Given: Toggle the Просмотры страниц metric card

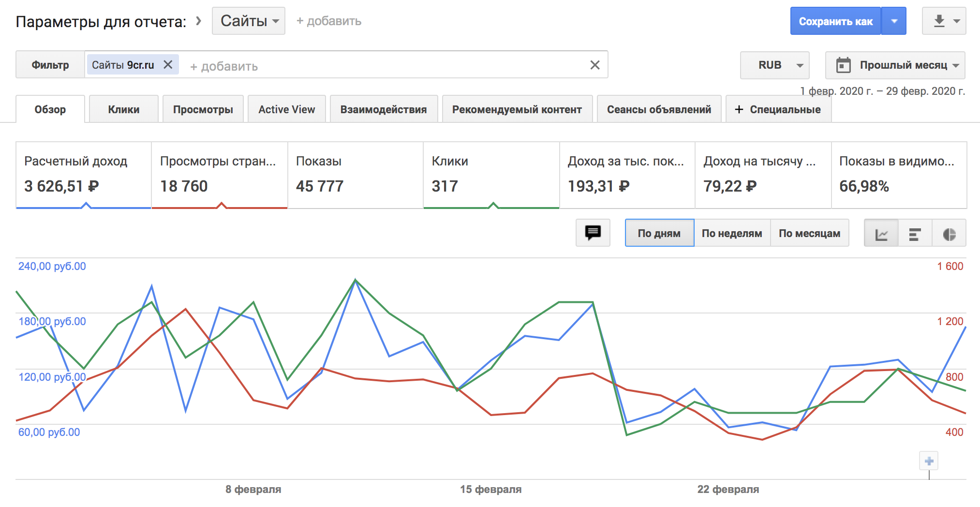Looking at the screenshot, I should coord(220,174).
